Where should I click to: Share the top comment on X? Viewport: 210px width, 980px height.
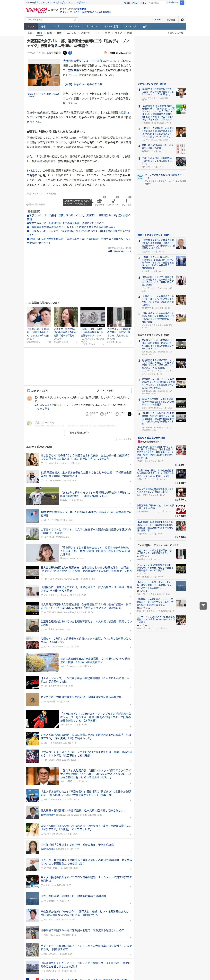point(130,414)
